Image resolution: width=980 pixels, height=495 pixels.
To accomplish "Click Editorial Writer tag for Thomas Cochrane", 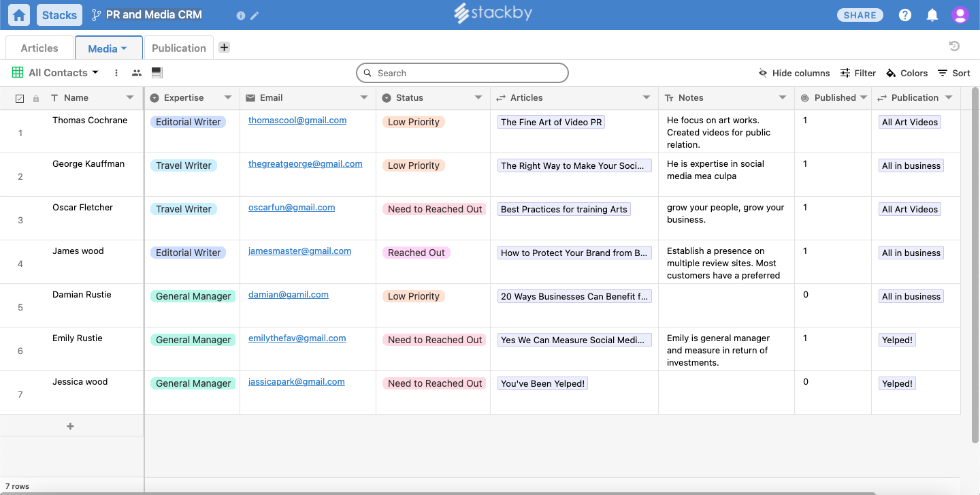I will pos(188,122).
